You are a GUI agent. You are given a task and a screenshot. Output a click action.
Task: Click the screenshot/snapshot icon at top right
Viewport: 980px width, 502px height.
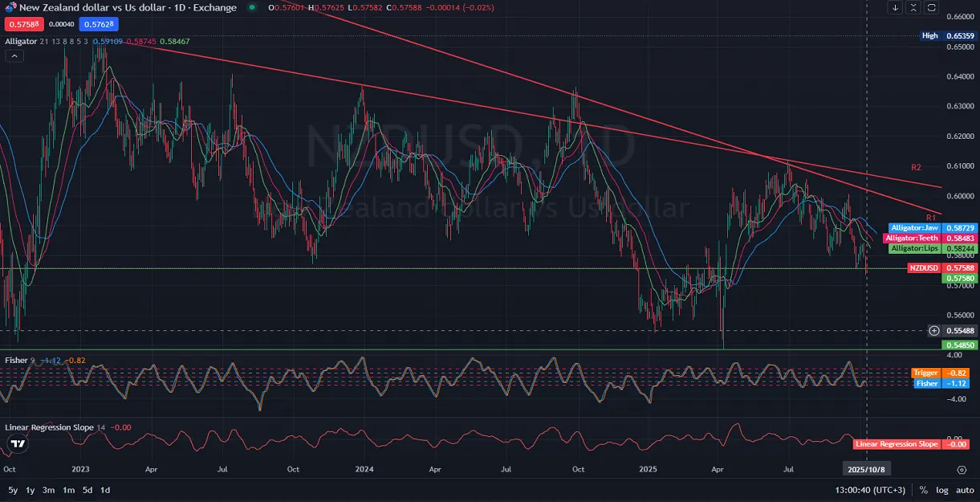click(930, 7)
